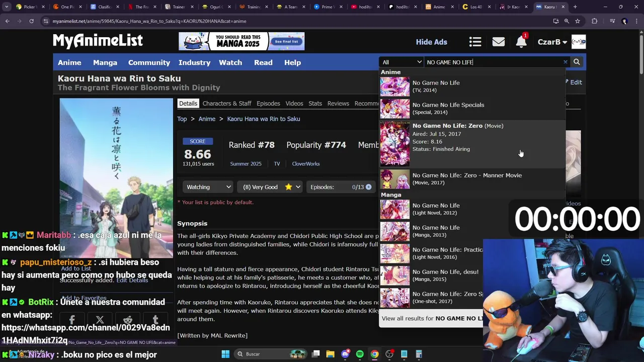Select the Zero - Manner Movie result
The width and height of the screenshot is (644, 362).
pos(472,179)
